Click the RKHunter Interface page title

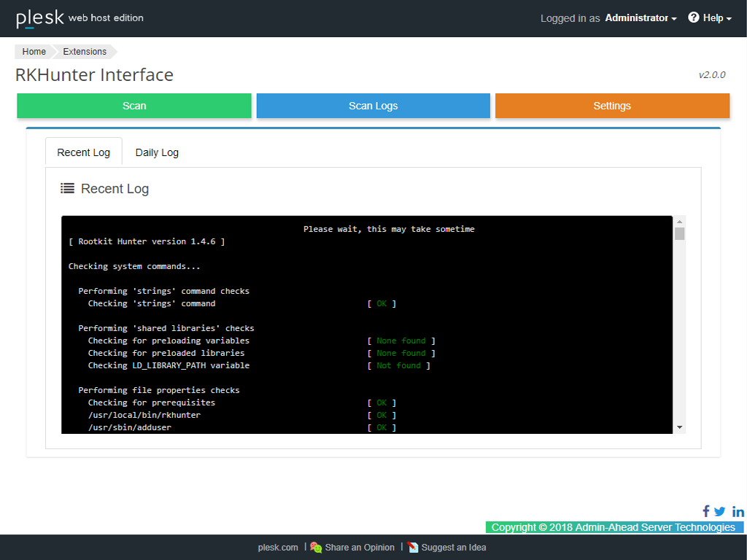point(94,75)
